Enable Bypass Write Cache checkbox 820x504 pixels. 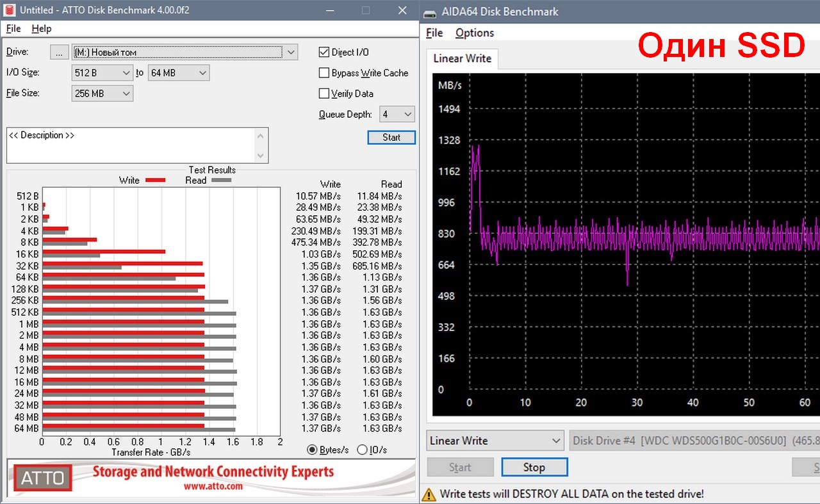click(x=324, y=73)
